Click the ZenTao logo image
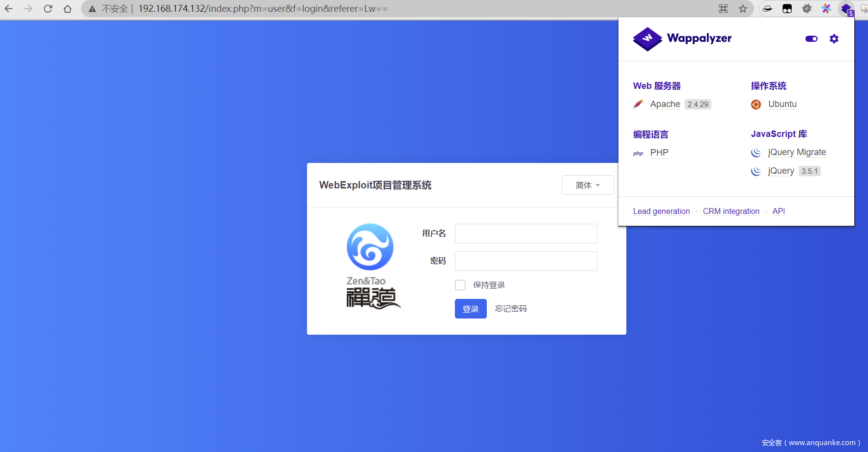 click(x=372, y=266)
